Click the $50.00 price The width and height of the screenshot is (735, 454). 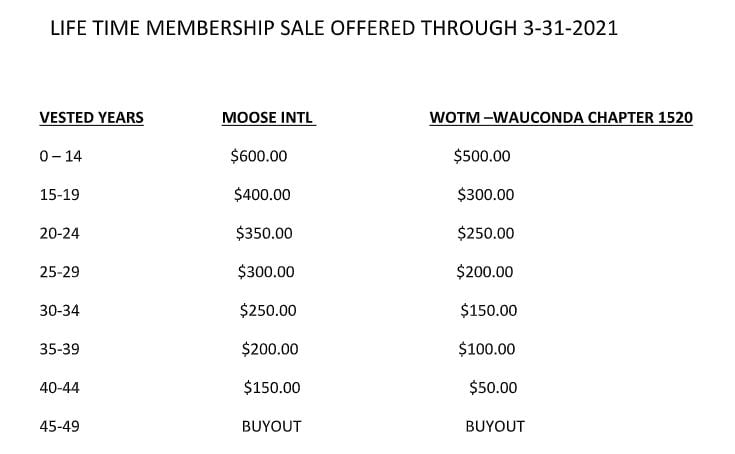coord(493,388)
